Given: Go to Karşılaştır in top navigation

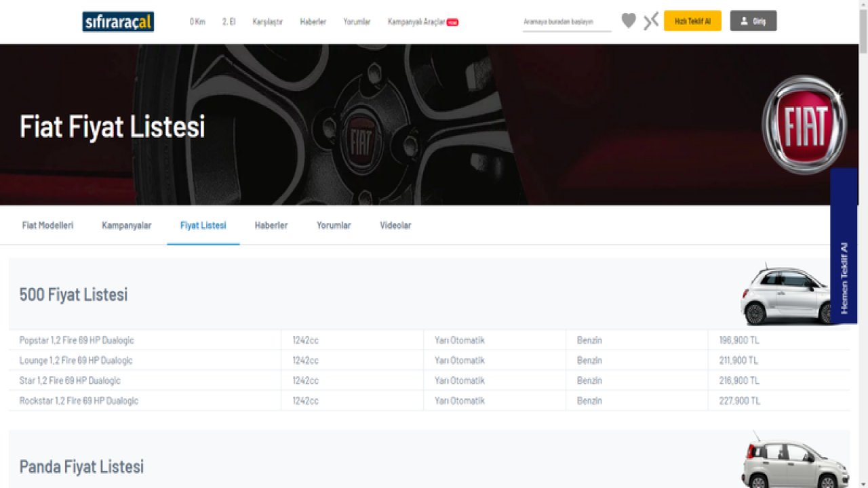Looking at the screenshot, I should coord(267,22).
